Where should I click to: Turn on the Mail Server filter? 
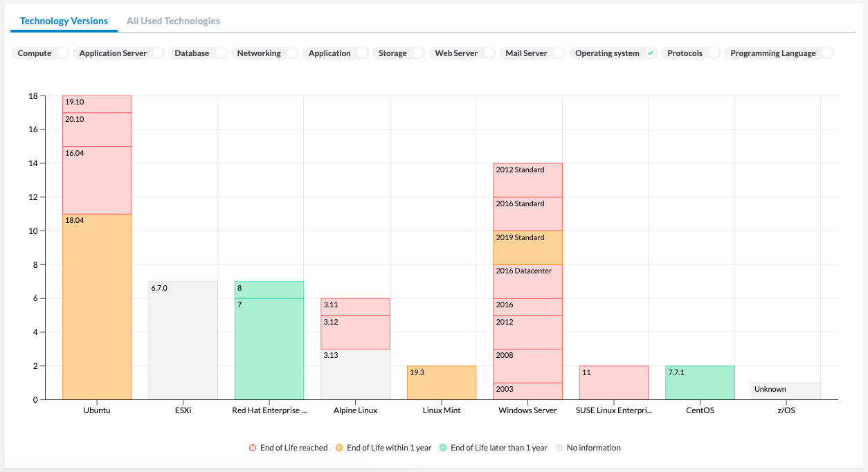pos(559,53)
